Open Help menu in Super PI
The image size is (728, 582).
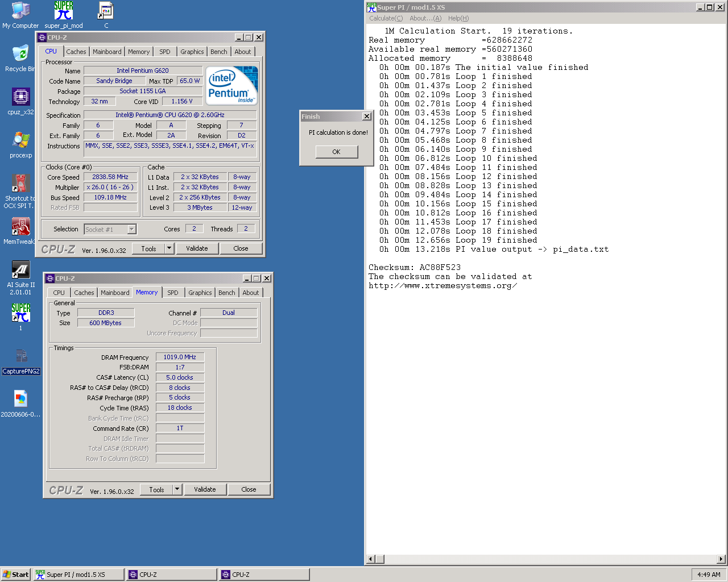458,18
